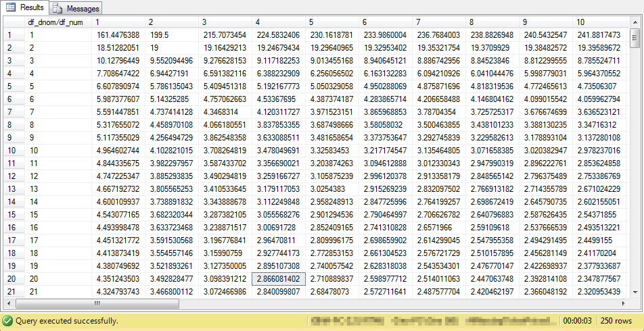Select cell with value 2.59109618
644x331 pixels.
click(492, 228)
